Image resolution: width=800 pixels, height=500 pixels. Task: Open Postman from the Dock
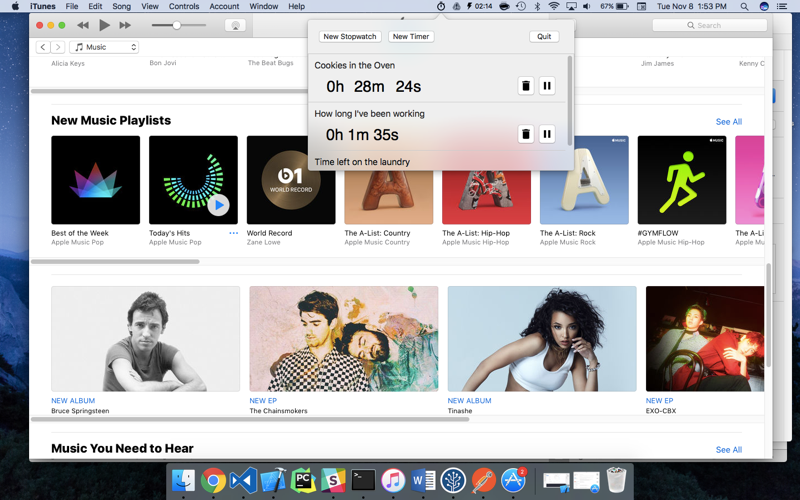(483, 480)
